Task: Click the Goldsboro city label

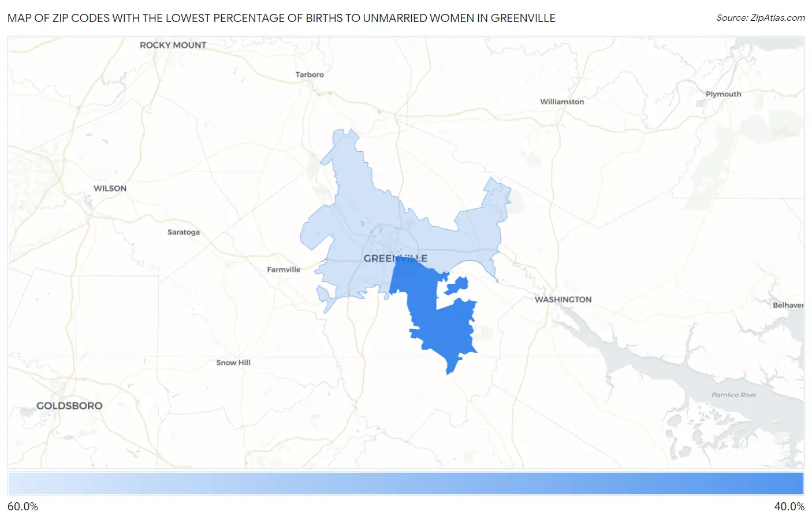Action: click(x=69, y=406)
